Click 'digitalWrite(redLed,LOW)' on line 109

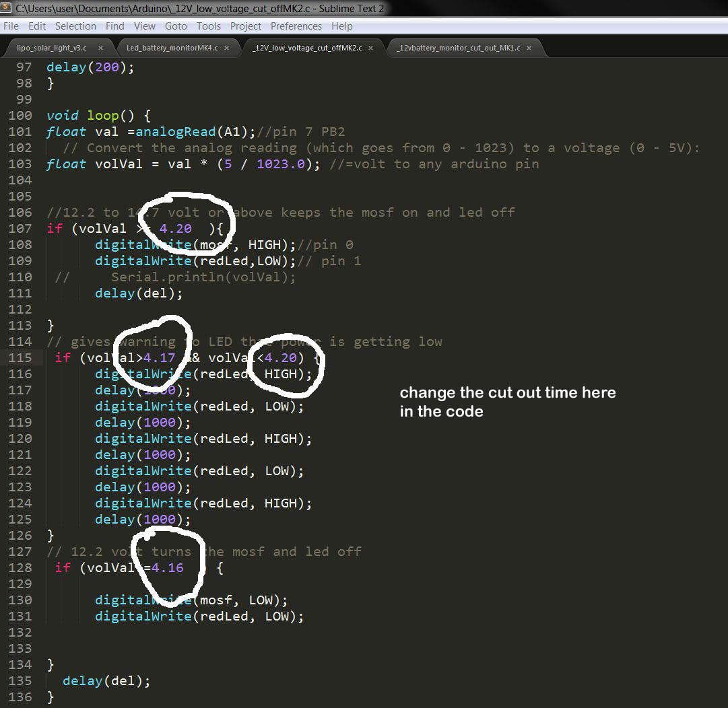(191, 260)
